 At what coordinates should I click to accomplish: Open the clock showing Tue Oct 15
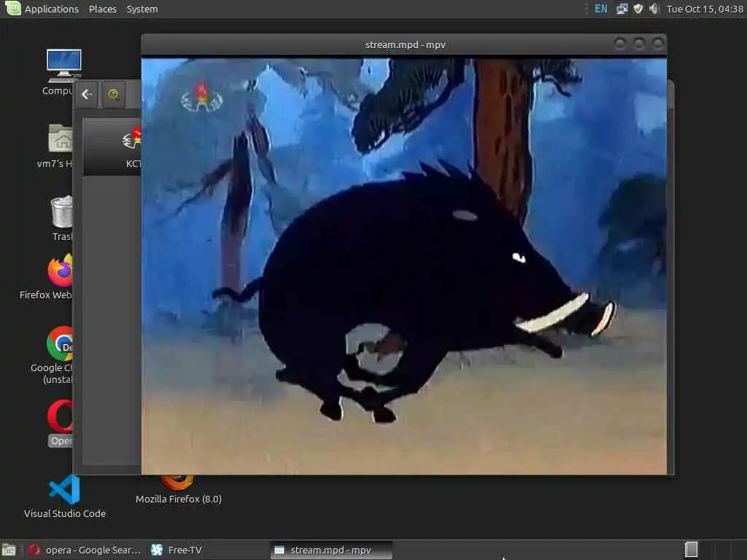click(x=705, y=9)
